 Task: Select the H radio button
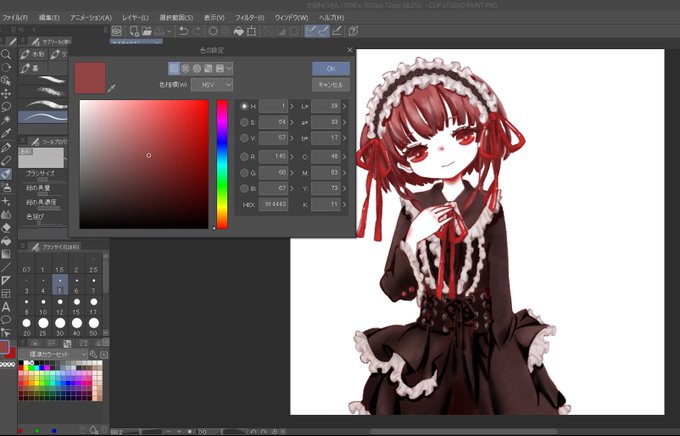coord(244,106)
